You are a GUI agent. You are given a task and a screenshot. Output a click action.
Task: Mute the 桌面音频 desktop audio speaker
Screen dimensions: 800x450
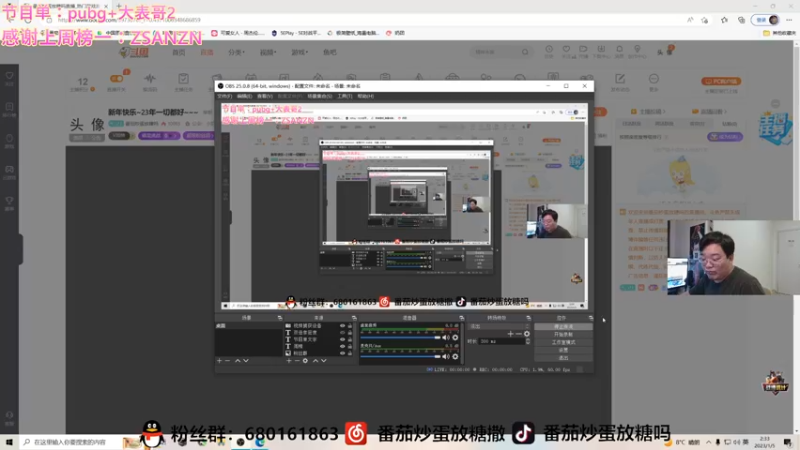(x=446, y=338)
